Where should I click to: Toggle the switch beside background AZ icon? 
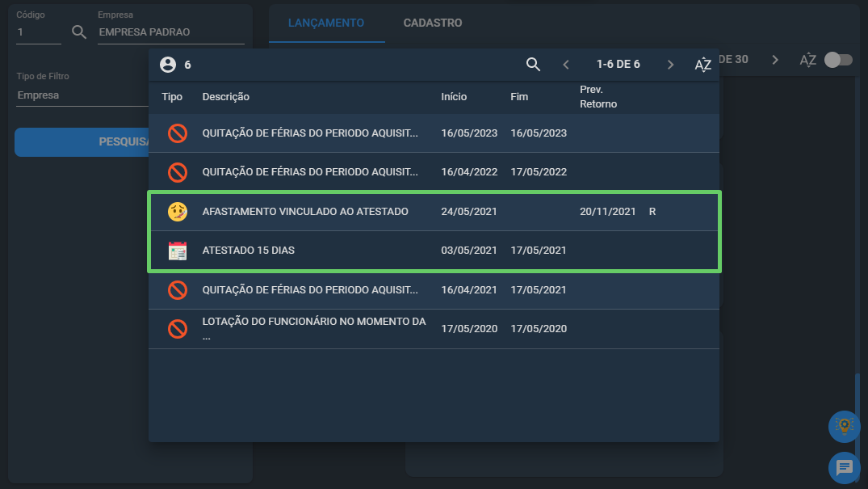click(838, 60)
